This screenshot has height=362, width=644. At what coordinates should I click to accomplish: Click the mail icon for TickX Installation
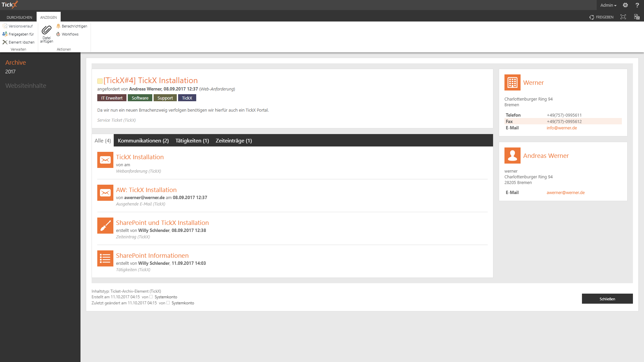coord(105,160)
